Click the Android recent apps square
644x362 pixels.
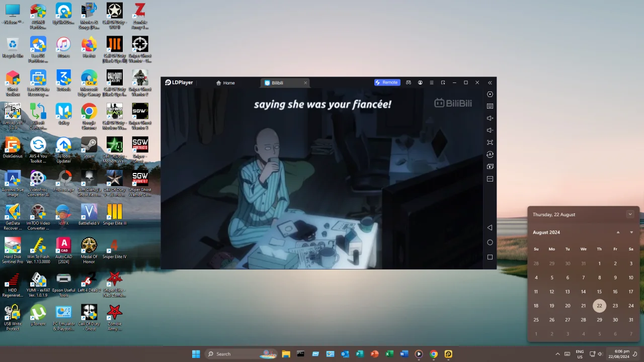[x=490, y=257]
